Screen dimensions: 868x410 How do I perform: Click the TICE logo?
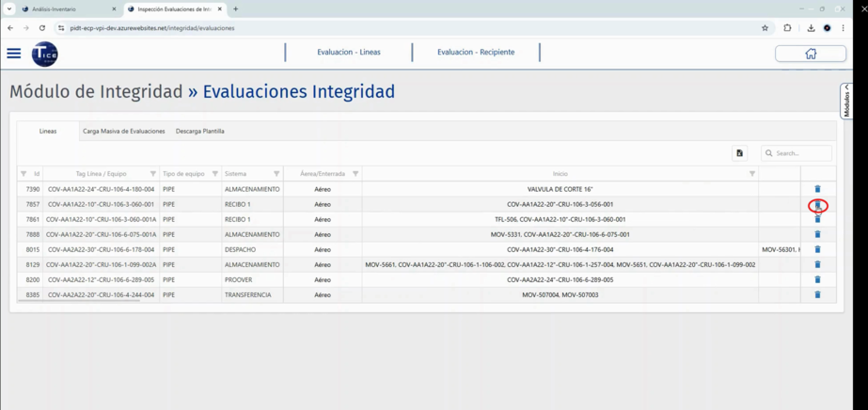(44, 55)
